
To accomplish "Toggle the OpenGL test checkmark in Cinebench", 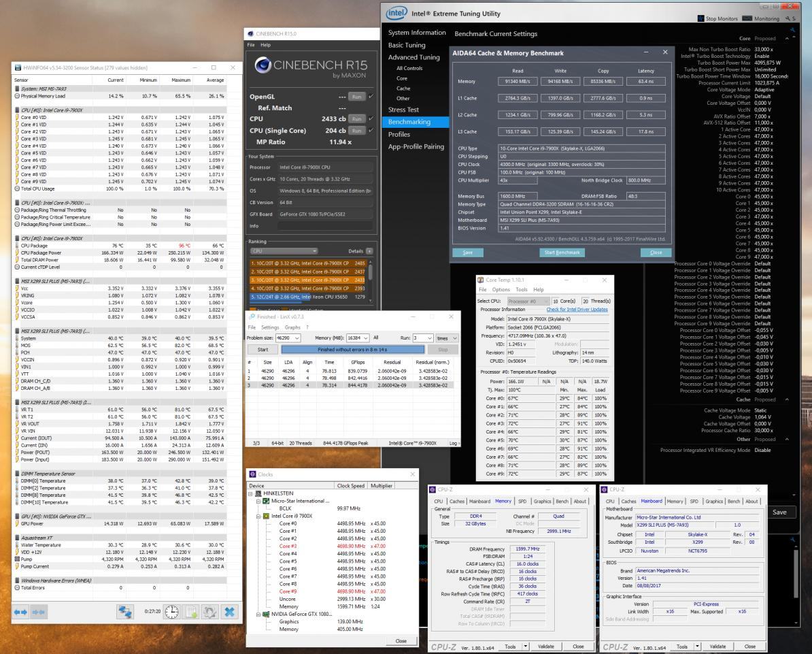I will [x=371, y=97].
